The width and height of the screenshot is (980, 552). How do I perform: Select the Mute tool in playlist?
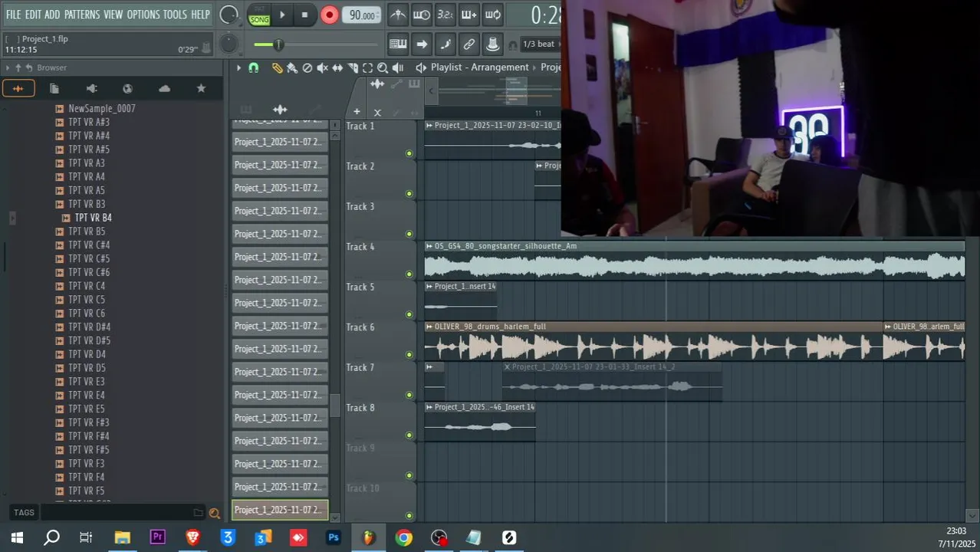322,67
